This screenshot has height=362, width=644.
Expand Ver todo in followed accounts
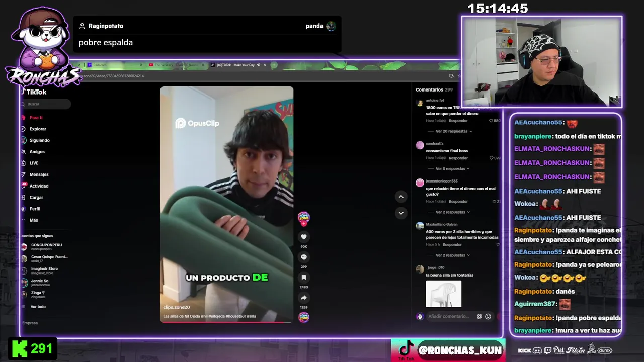[38, 307]
